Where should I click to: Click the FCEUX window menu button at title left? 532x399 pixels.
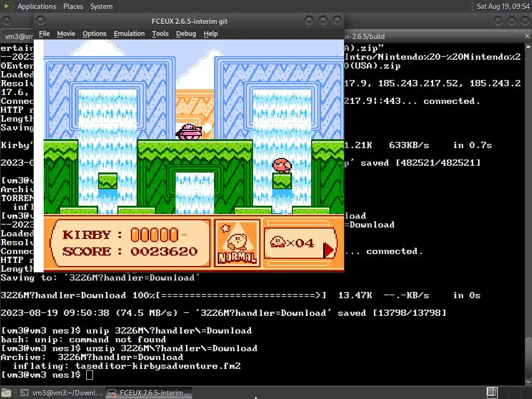click(x=41, y=21)
